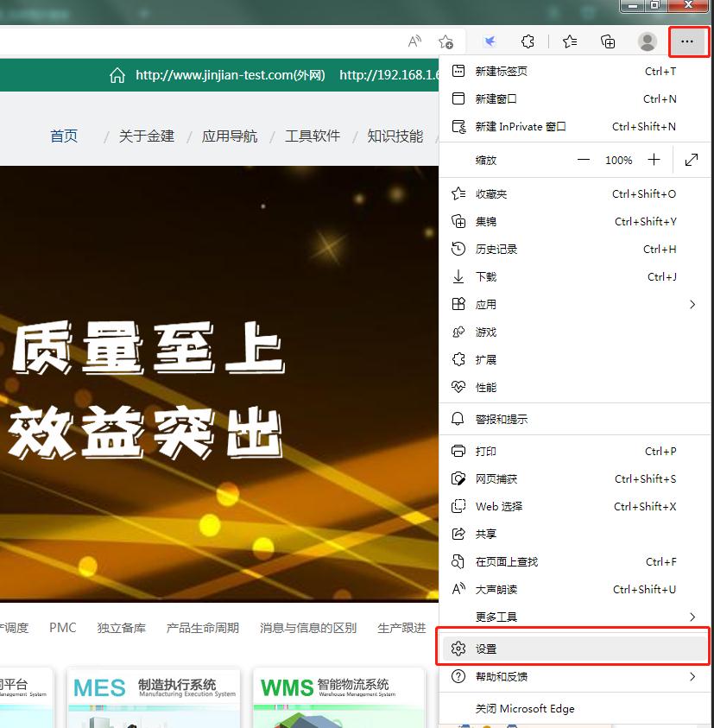Select 新建窗口 menu entry
Image resolution: width=714 pixels, height=728 pixels.
click(574, 99)
